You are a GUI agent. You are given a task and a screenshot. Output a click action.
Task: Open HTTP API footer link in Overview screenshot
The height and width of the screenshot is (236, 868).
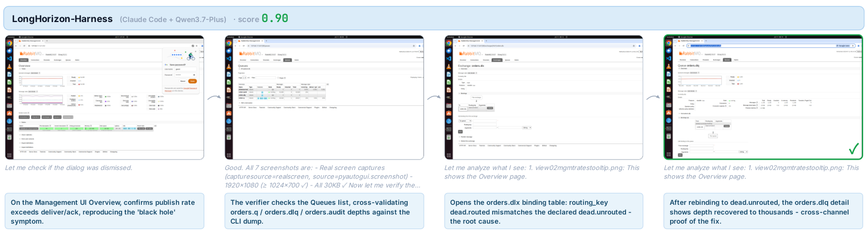tap(23, 151)
